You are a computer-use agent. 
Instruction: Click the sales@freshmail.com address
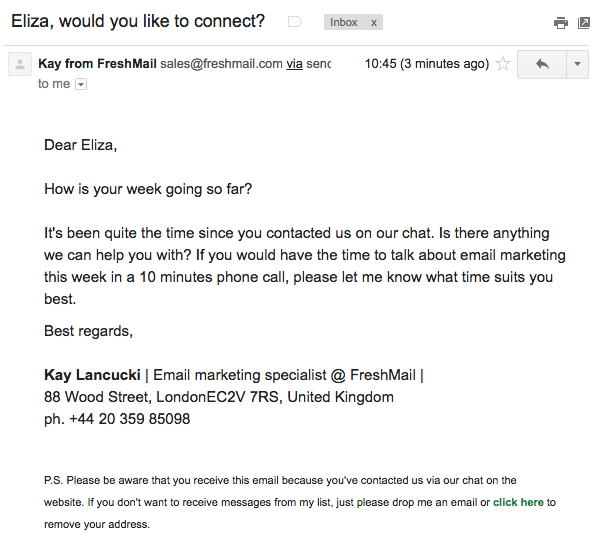pos(221,63)
